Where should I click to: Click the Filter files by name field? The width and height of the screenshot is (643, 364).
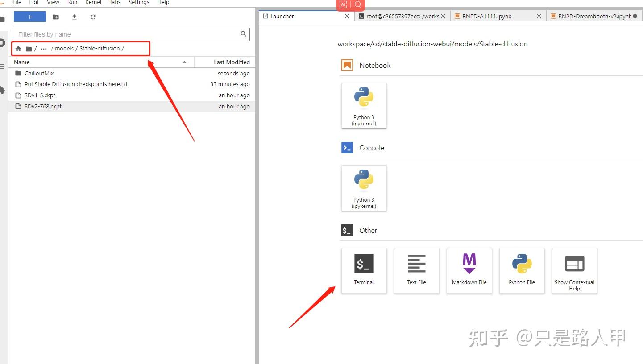coord(132,34)
